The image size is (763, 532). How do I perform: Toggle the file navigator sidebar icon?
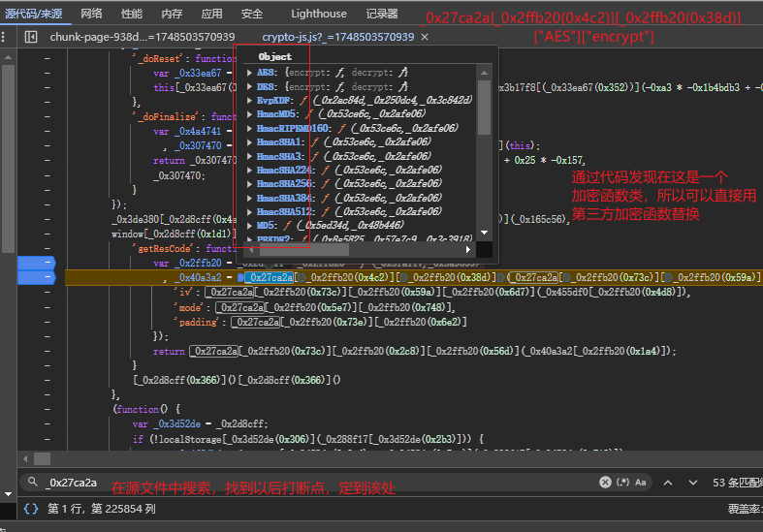click(x=31, y=37)
